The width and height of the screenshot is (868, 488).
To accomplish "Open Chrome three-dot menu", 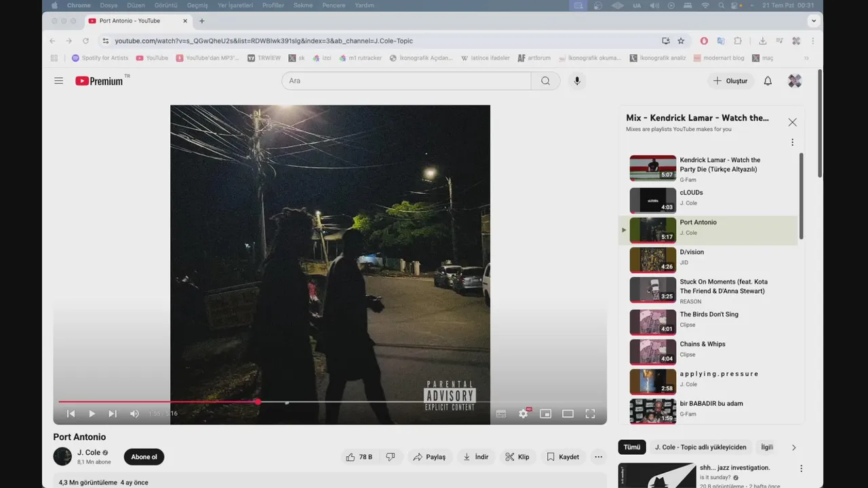I will pos(813,41).
